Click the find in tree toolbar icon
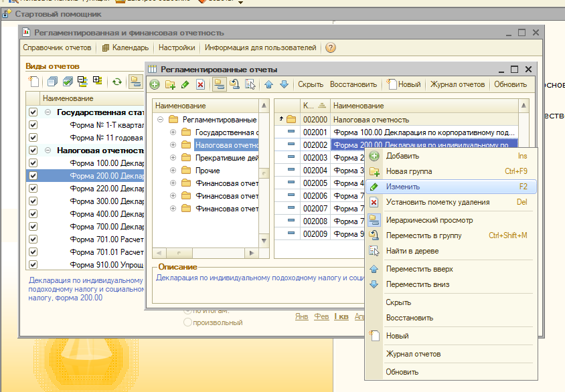Viewport: 565px width, 392px height. tap(250, 84)
